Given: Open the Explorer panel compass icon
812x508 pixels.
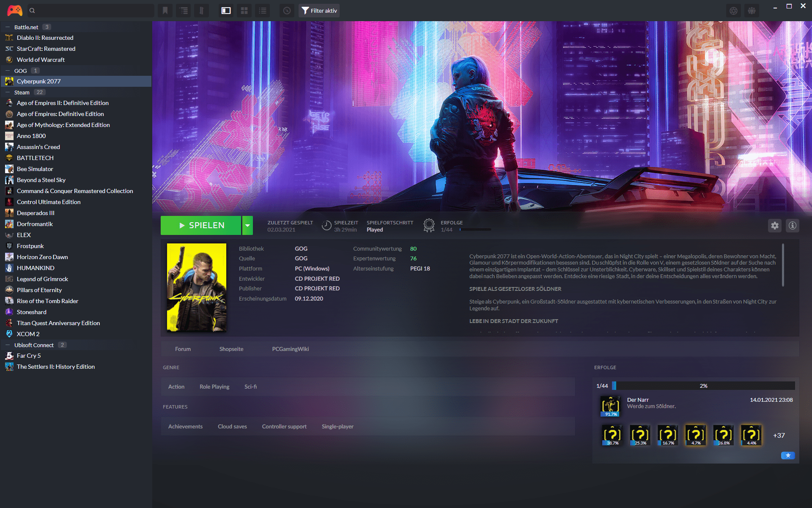Looking at the screenshot, I should coord(287,11).
